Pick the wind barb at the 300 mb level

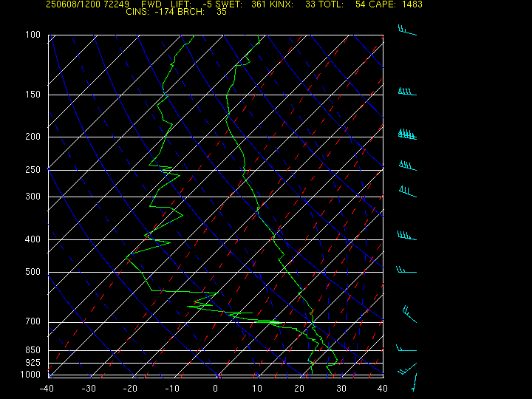tap(408, 191)
